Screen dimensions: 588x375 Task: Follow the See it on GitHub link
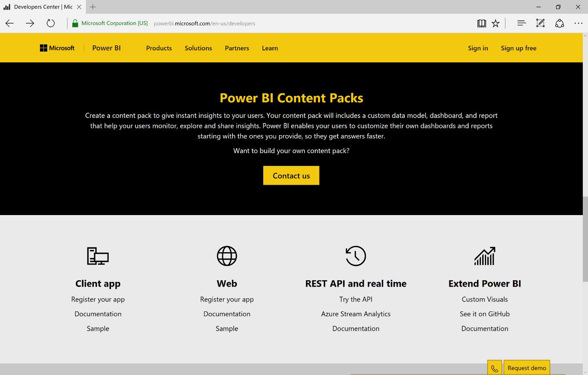click(x=485, y=314)
